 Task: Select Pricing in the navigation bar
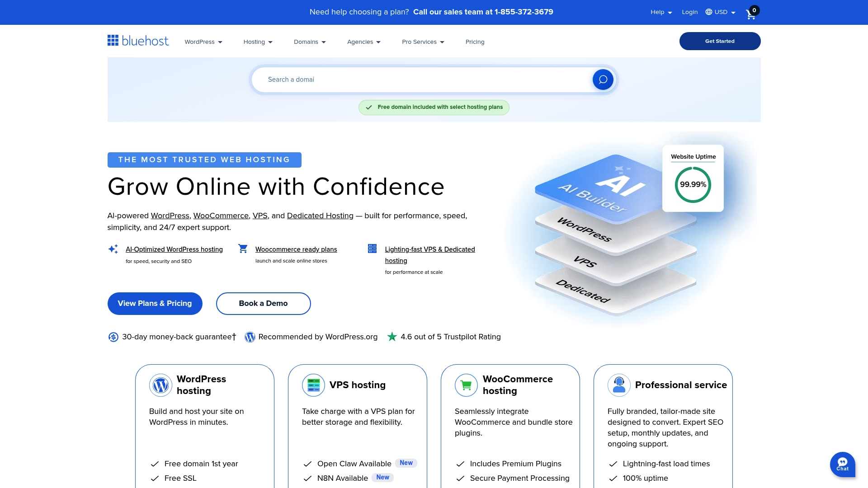click(x=475, y=42)
